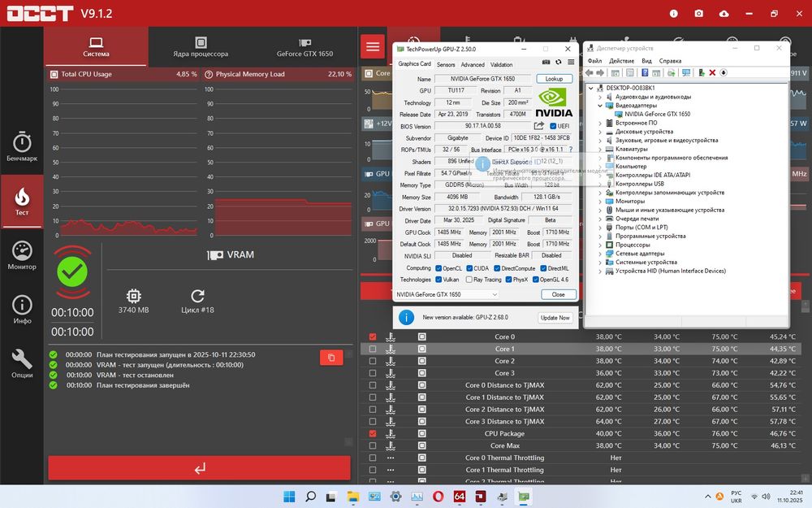Image resolution: width=812 pixels, height=508 pixels.
Task: Click the BIOS export share icon in GPU-Z
Action: click(539, 126)
